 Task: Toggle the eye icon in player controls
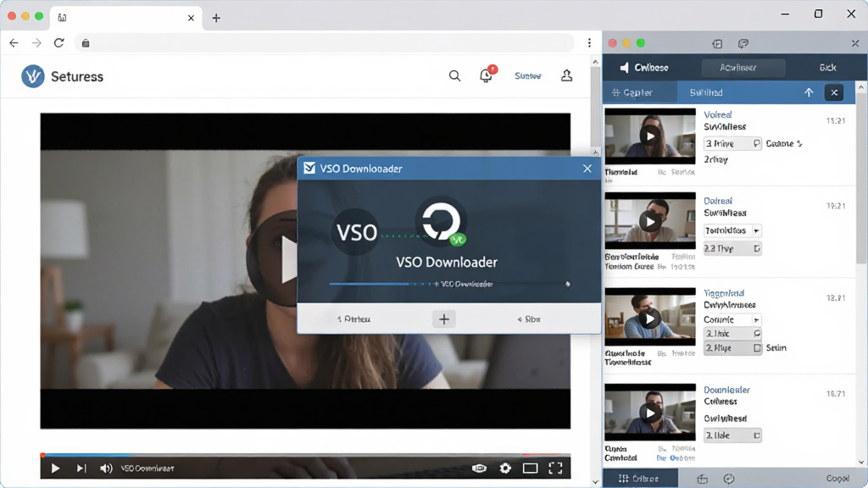[x=479, y=468]
